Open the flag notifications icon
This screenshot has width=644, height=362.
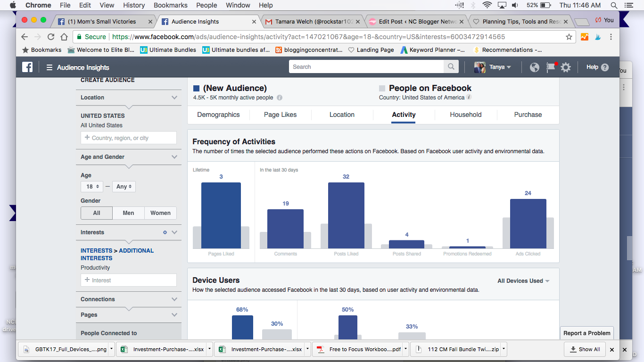551,67
